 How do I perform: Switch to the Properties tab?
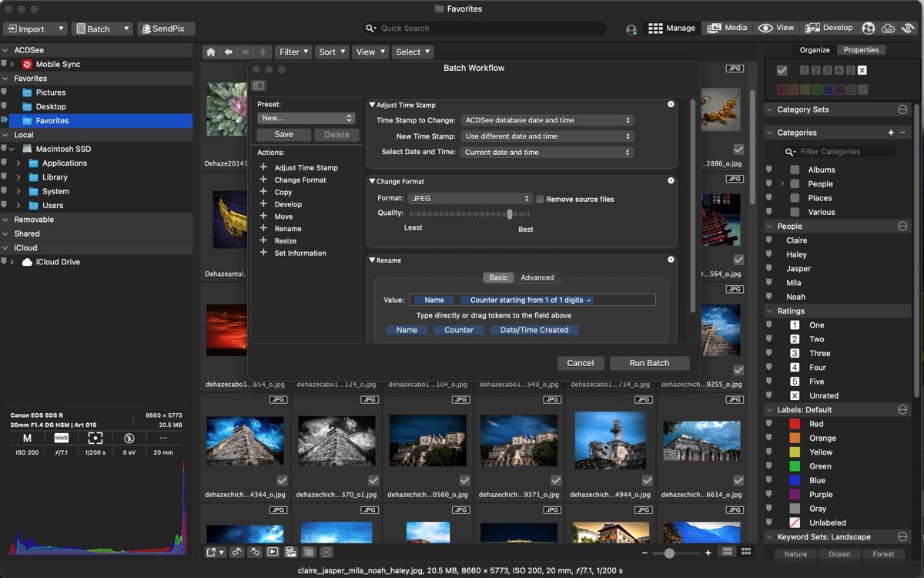pos(861,50)
